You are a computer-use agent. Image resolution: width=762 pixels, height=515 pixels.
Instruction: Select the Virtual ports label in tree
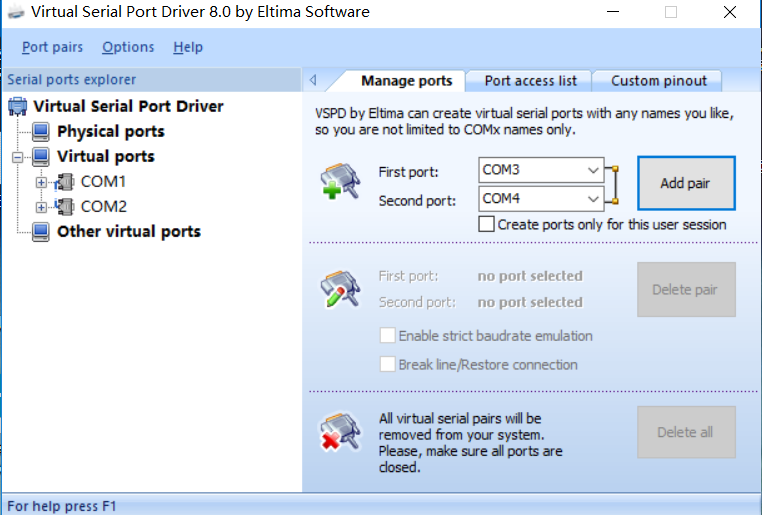coord(106,156)
